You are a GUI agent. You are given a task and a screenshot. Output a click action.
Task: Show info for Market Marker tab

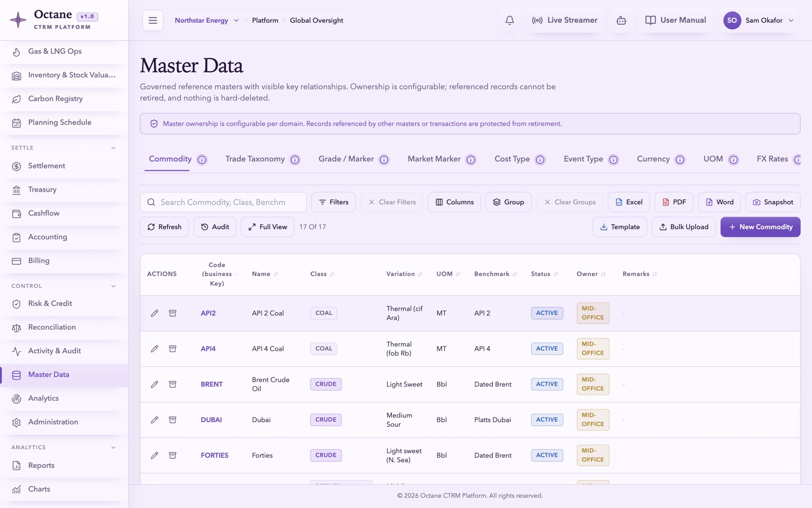coord(471,160)
